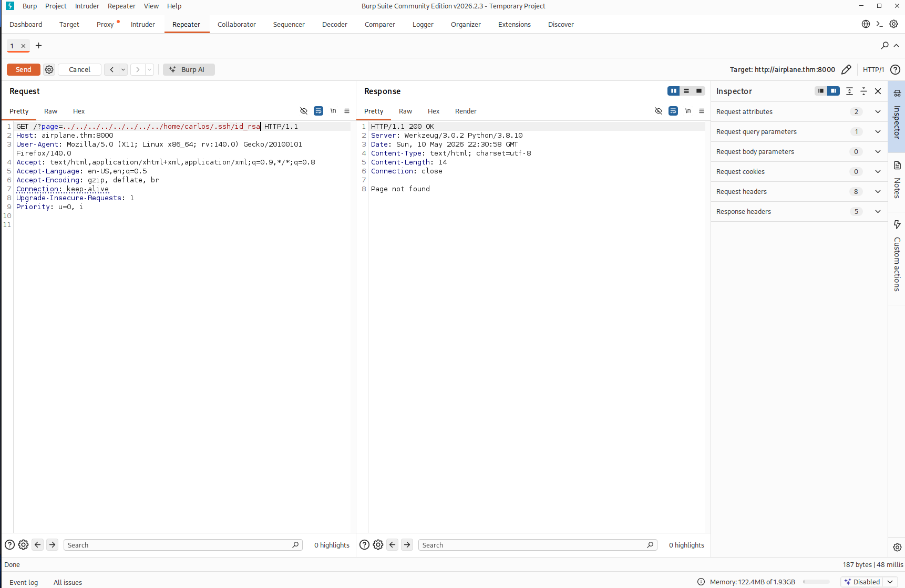Go forward to next request in history
905x588 pixels.
138,69
